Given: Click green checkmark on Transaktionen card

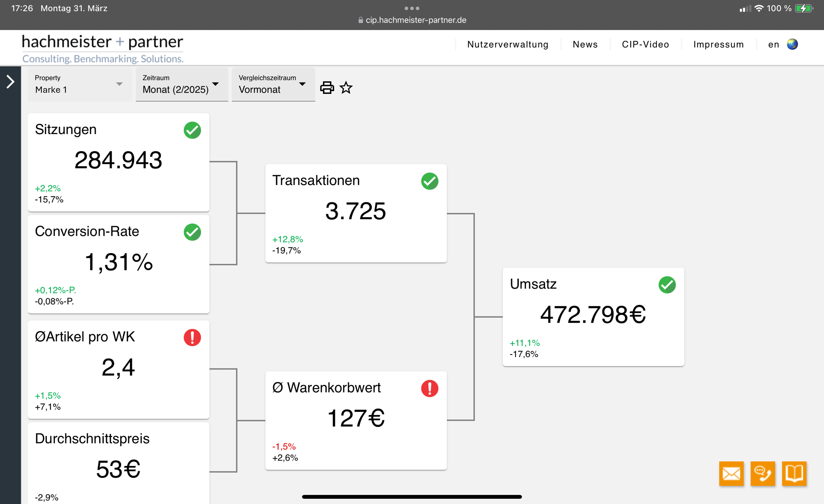Looking at the screenshot, I should pos(429,181).
